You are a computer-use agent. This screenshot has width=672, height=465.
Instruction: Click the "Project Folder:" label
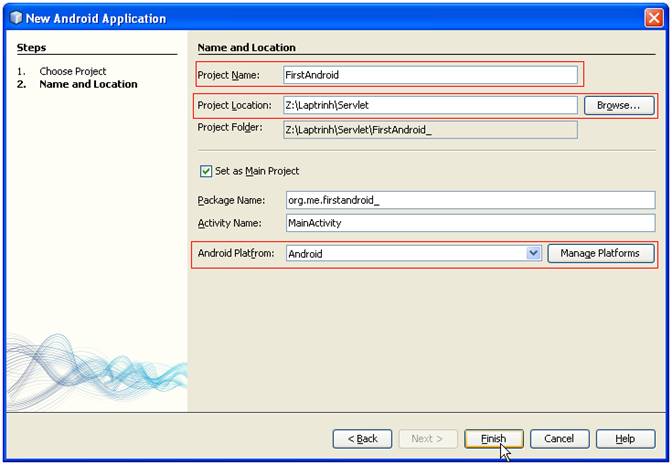click(230, 127)
